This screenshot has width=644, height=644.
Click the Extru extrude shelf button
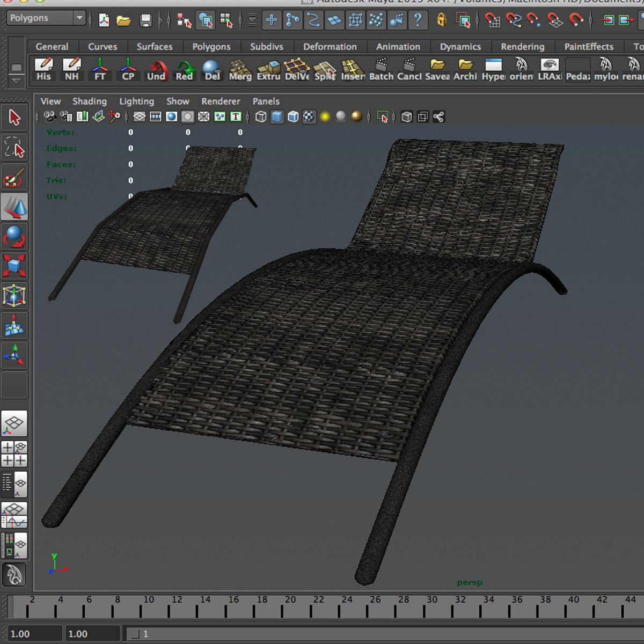(x=268, y=69)
